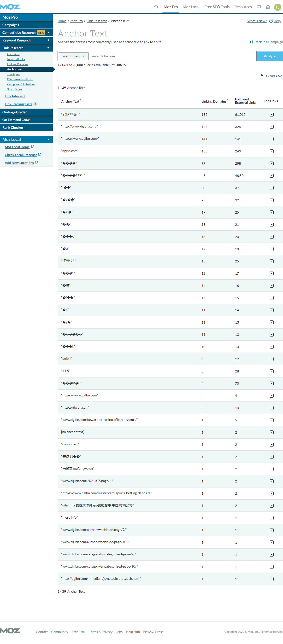Click the Track in a Campaign plus icon
This screenshot has width=283, height=644.
point(250,42)
